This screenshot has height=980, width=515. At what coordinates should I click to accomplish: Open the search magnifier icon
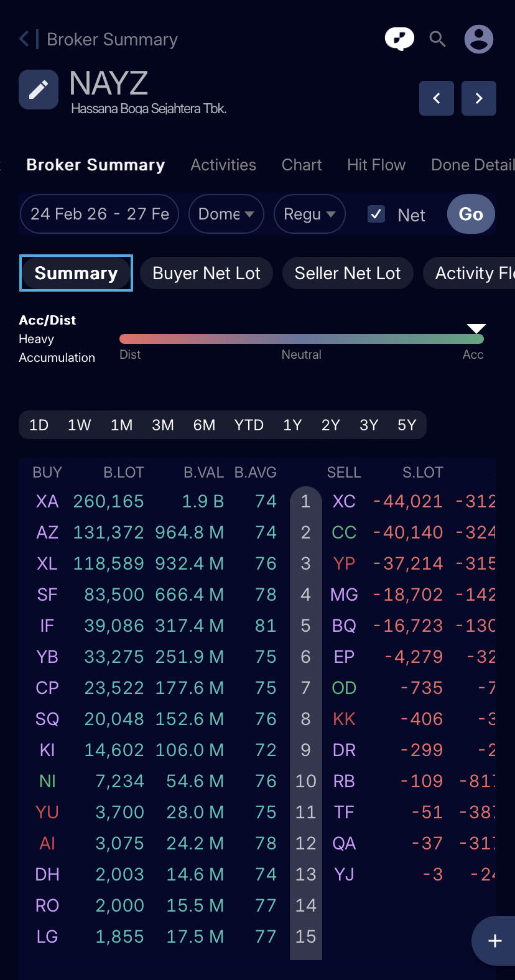point(438,39)
